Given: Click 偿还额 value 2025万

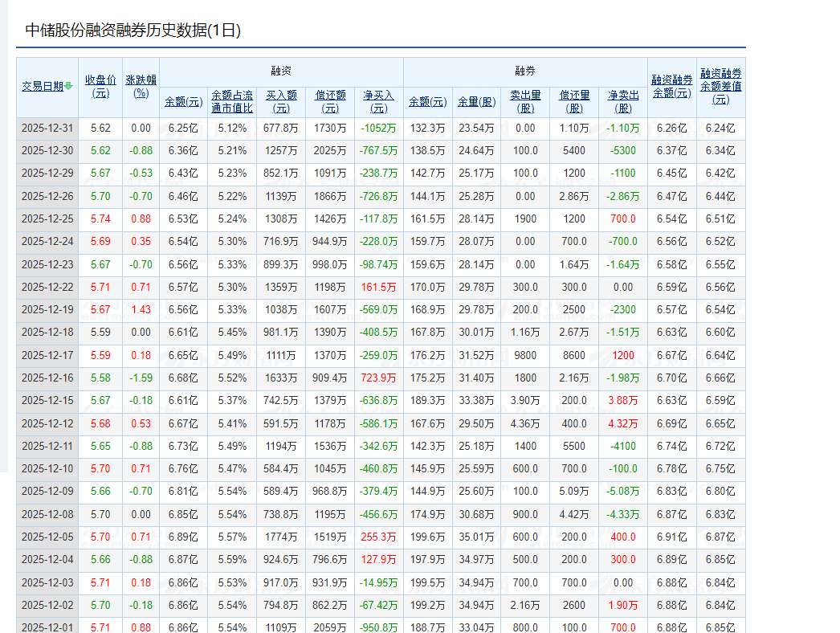Looking at the screenshot, I should 330,150.
